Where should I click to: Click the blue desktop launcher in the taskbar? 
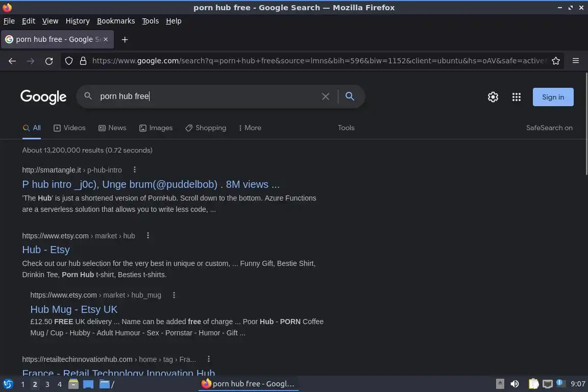(88, 384)
